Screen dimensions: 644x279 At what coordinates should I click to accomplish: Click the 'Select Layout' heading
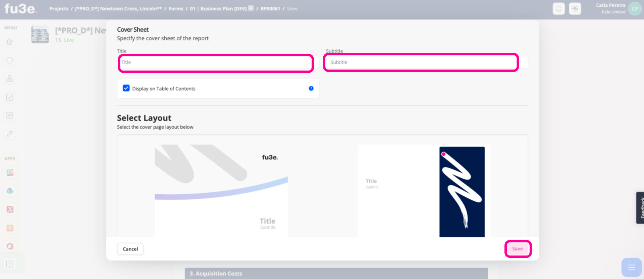coord(144,118)
